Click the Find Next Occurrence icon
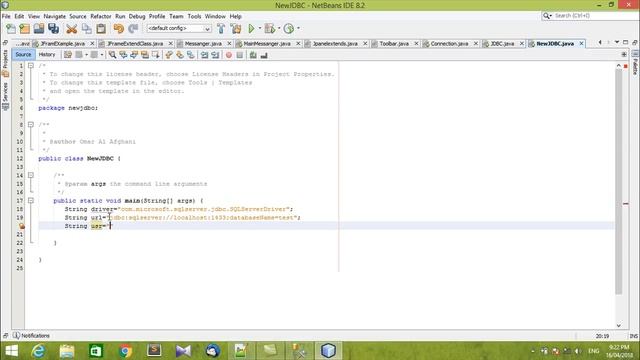640x360 pixels. tap(134, 55)
